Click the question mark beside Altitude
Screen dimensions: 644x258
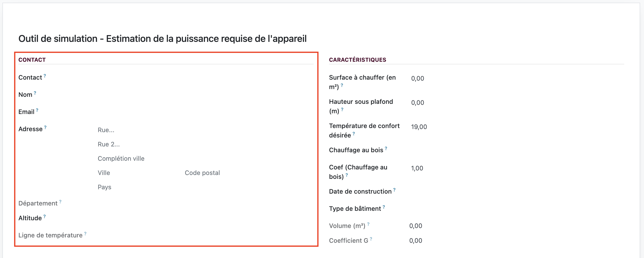click(x=44, y=216)
